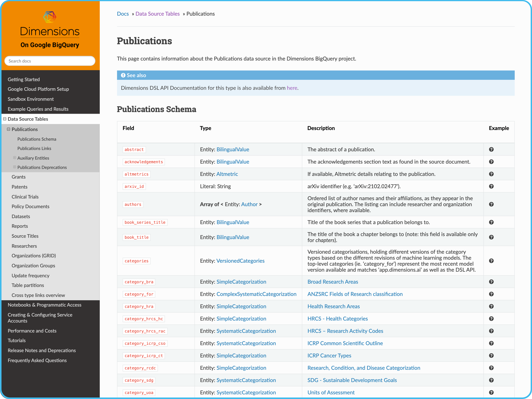Click example help icon for category_for row
This screenshot has width=532, height=399.
pos(491,294)
